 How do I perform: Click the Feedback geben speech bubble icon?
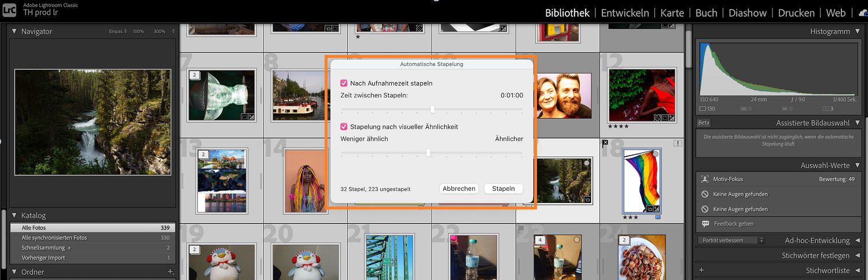pos(705,223)
